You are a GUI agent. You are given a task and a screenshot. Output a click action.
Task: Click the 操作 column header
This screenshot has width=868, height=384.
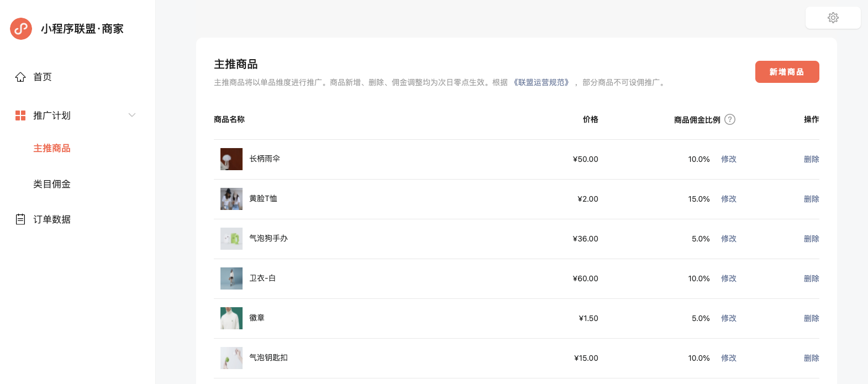[x=812, y=119]
